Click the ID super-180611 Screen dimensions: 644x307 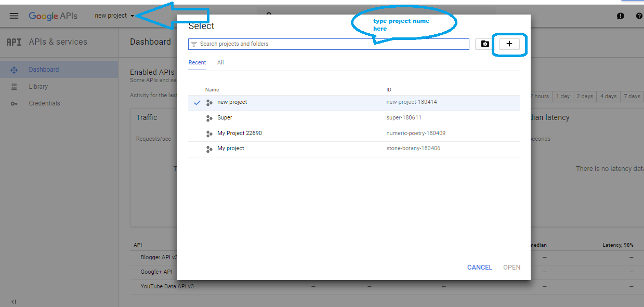pyautogui.click(x=404, y=118)
